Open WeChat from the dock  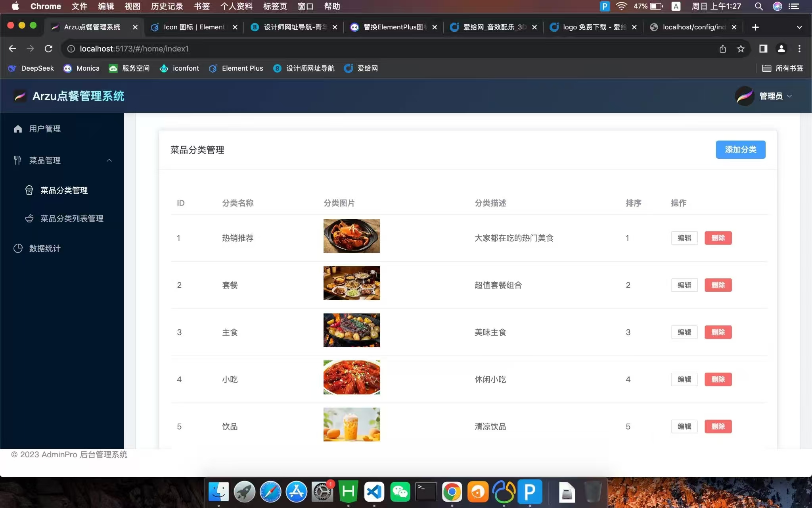[x=400, y=492]
